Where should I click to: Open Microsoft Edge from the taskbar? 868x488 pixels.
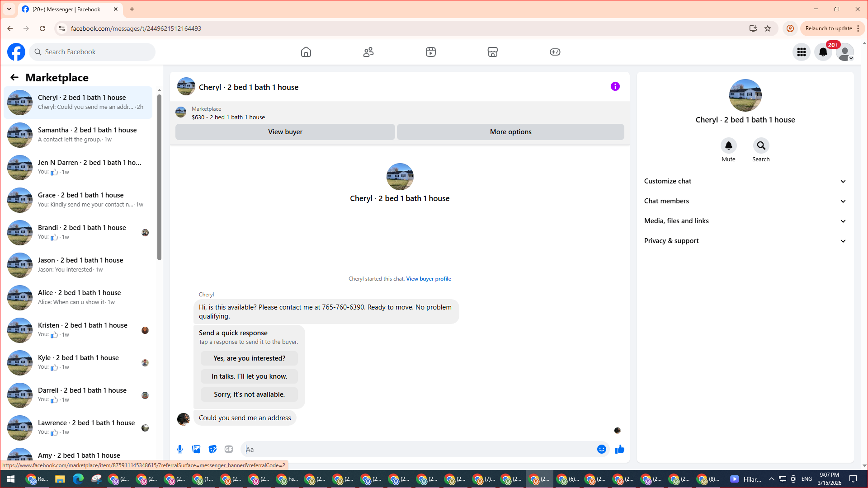78,479
